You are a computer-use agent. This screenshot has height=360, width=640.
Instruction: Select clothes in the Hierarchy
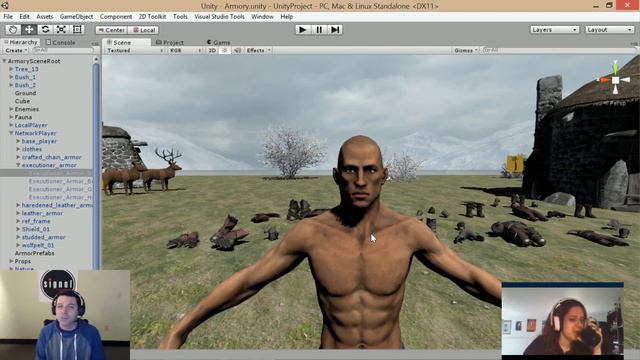(32, 149)
